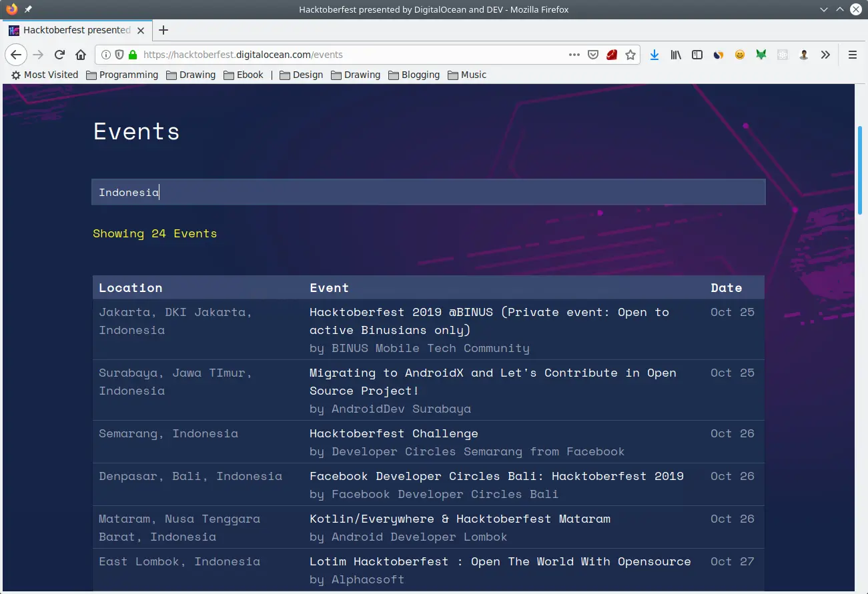Viewport: 868px width, 594px height.
Task: Open the Programming bookmarks folder
Action: 123,75
